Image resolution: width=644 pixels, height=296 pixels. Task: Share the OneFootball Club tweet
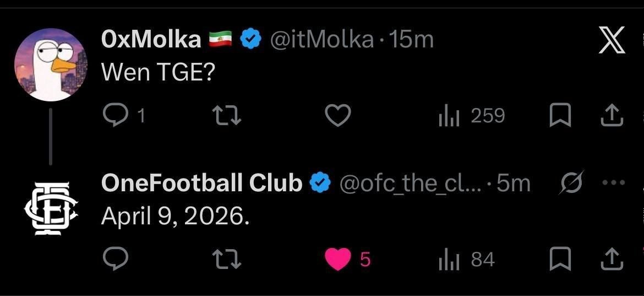point(612,259)
